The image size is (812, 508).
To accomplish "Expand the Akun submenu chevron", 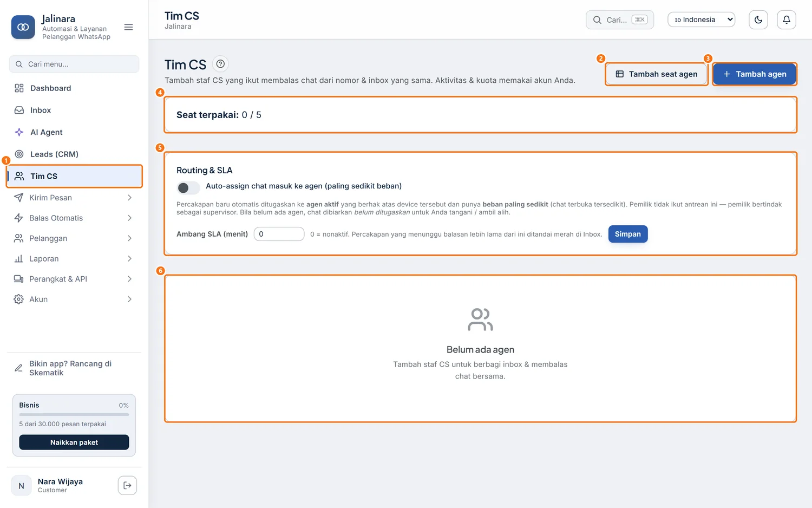I will pos(129,299).
